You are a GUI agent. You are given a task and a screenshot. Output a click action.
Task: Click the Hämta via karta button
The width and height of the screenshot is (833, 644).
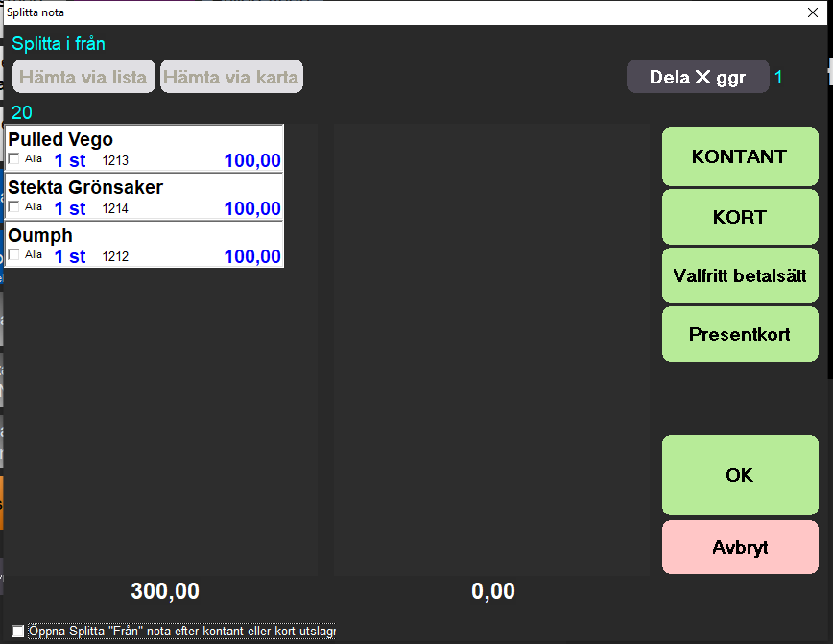[232, 78]
